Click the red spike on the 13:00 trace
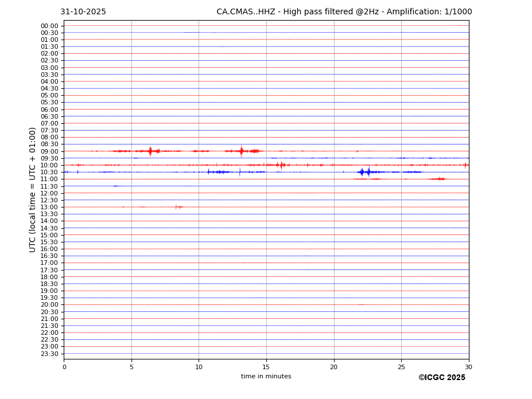This screenshot has width=532, height=399. (177, 207)
